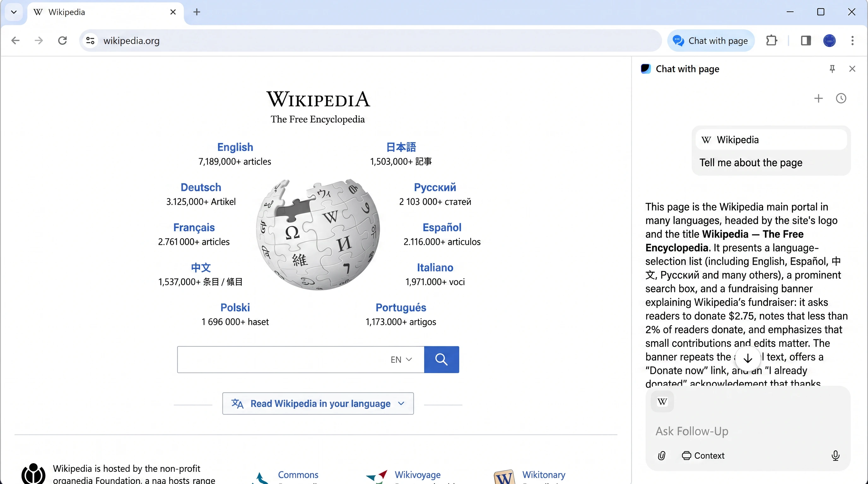
Task: Open the Wikivoyage project link
Action: [x=418, y=475]
